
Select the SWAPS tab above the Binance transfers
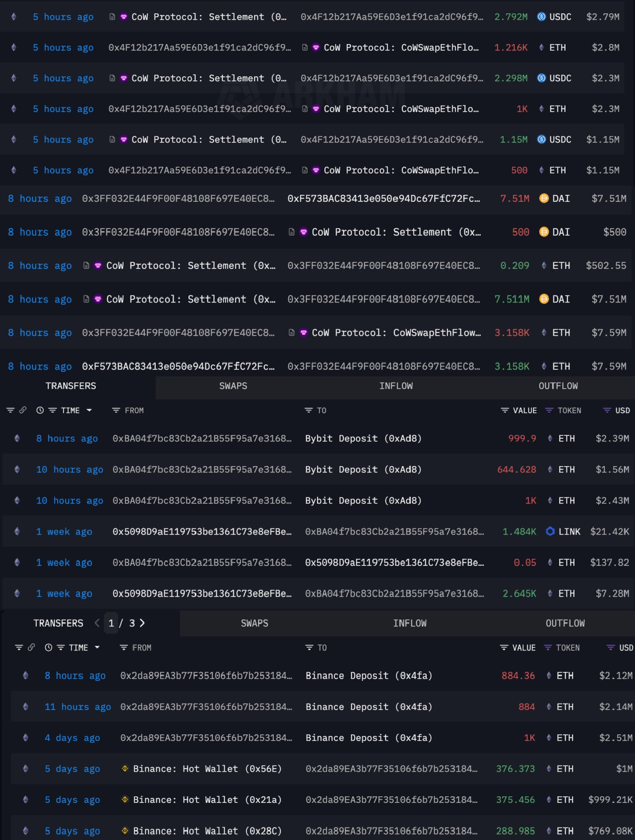[254, 623]
